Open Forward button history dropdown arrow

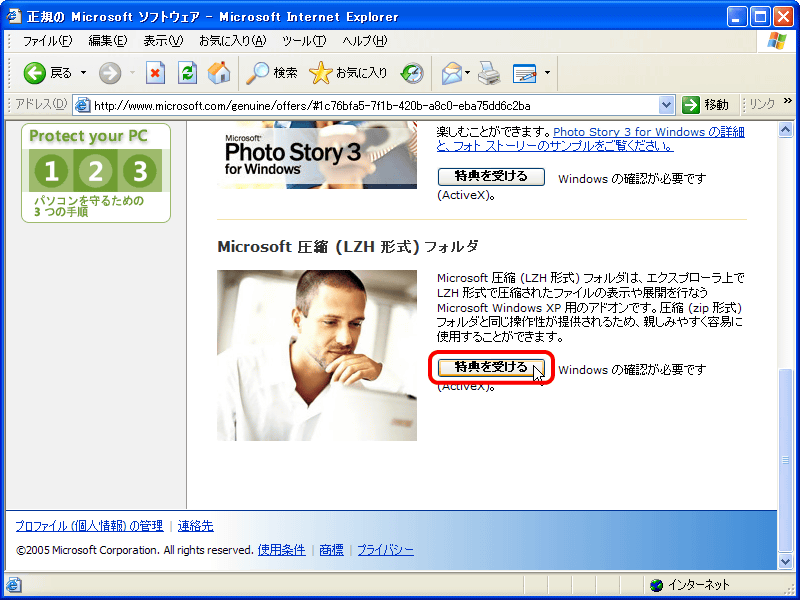132,73
